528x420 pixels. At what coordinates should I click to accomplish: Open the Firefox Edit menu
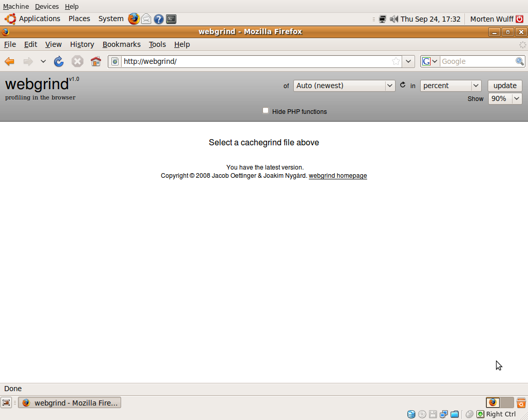pos(30,44)
